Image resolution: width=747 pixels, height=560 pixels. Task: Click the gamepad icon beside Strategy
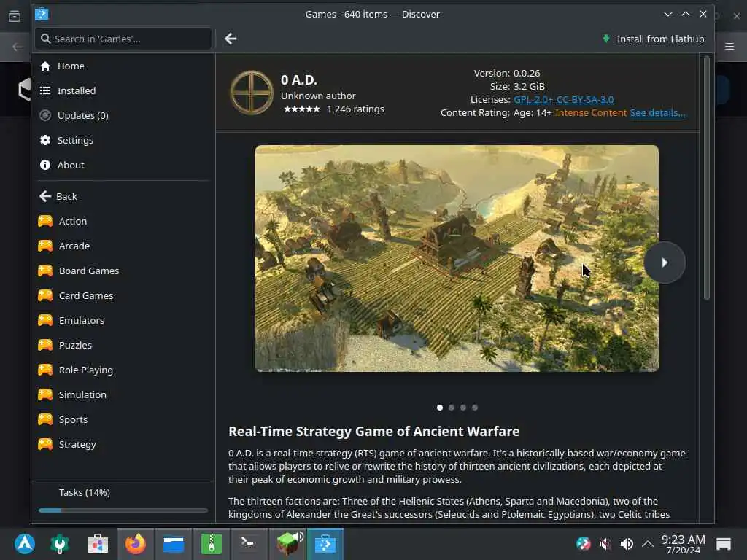(45, 444)
